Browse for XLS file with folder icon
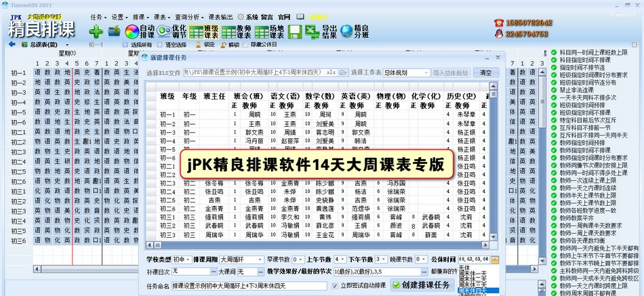The image size is (644, 296). 344,72
